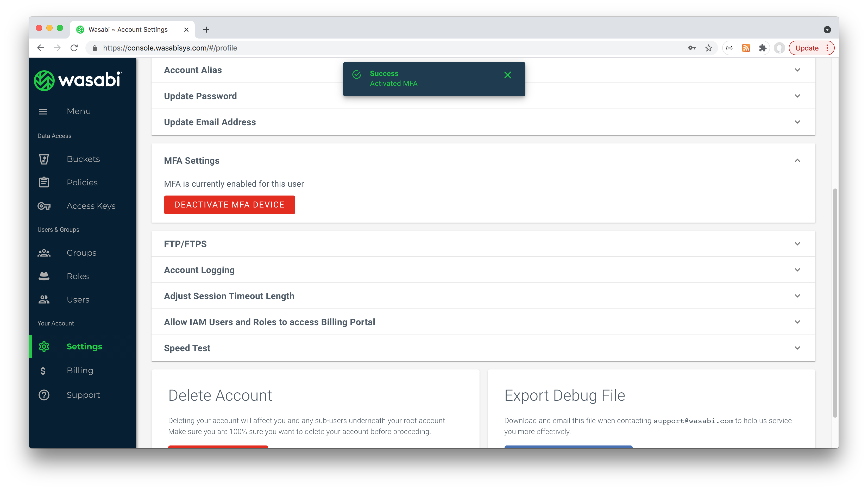Screen dimensions: 868x490
Task: Expand the Speed Test section chevron
Action: 797,348
